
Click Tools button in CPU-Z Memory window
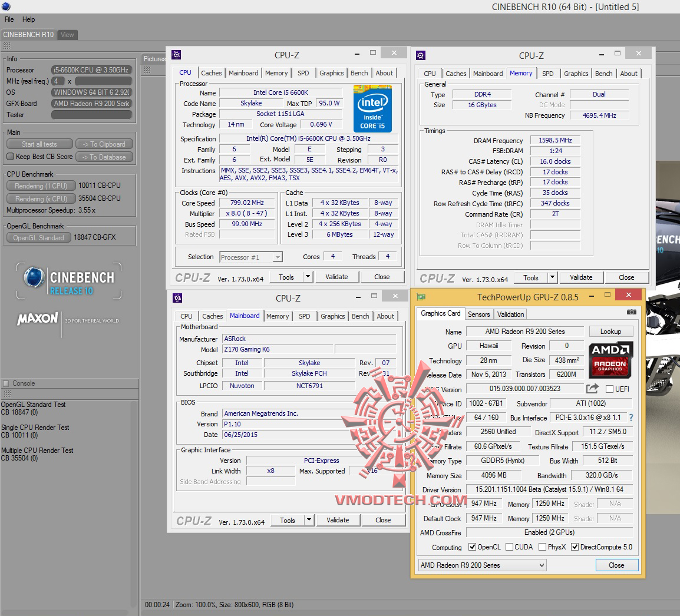point(531,277)
